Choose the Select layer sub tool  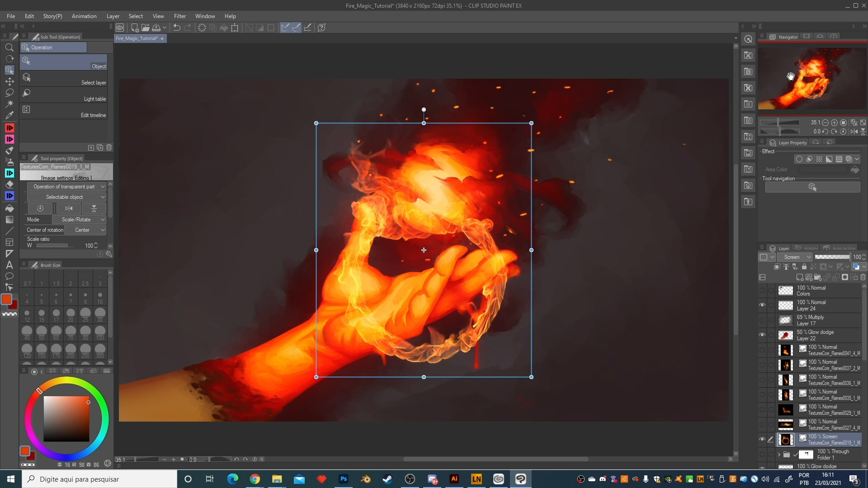click(x=63, y=78)
